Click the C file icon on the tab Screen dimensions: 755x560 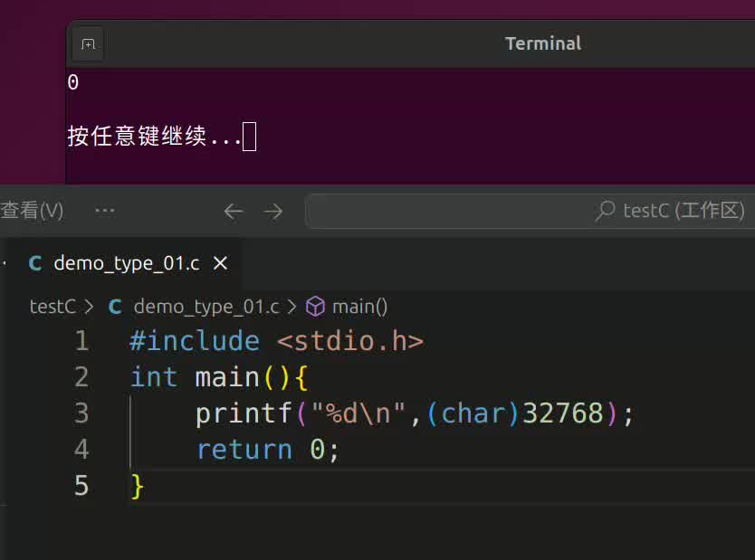[x=35, y=263]
